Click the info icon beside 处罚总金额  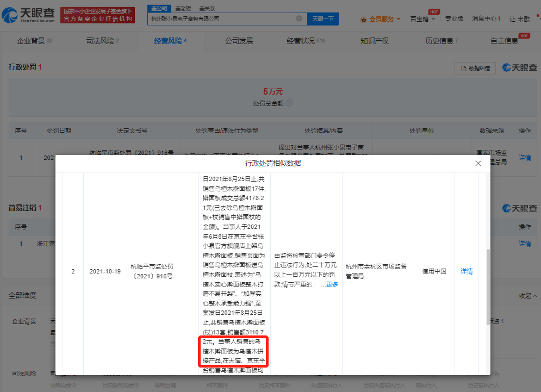(x=289, y=103)
